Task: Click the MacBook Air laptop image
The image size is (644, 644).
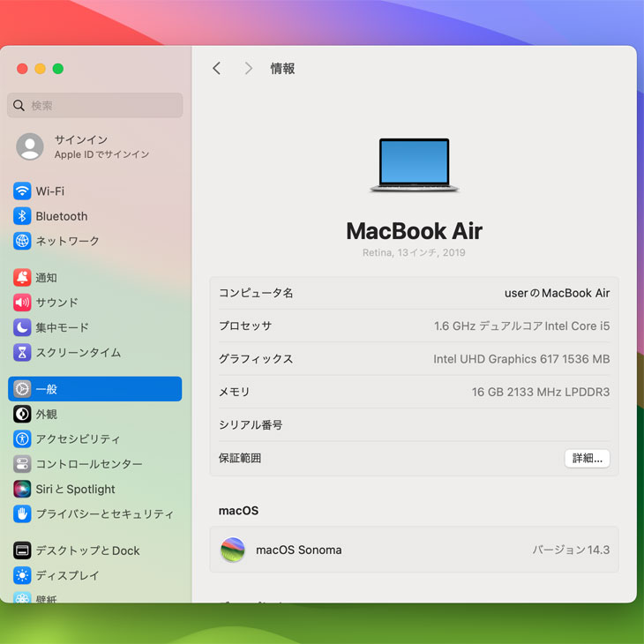Action: [x=414, y=165]
